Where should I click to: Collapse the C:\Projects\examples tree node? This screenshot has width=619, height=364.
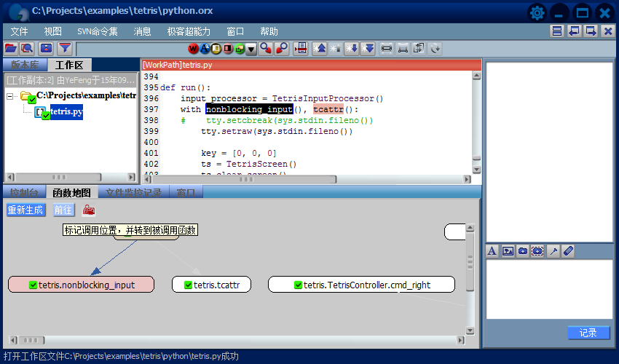[x=10, y=96]
